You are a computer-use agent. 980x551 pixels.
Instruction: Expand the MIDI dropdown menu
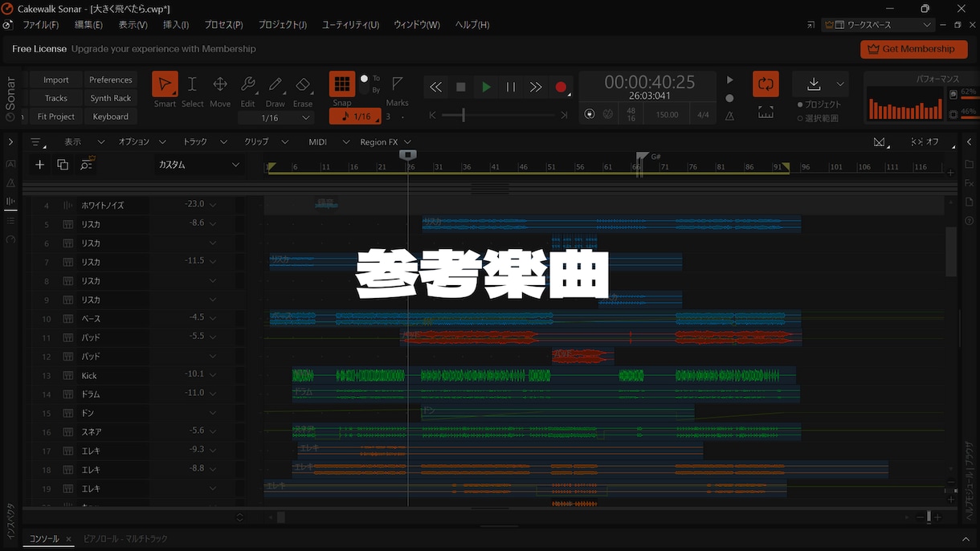click(329, 142)
